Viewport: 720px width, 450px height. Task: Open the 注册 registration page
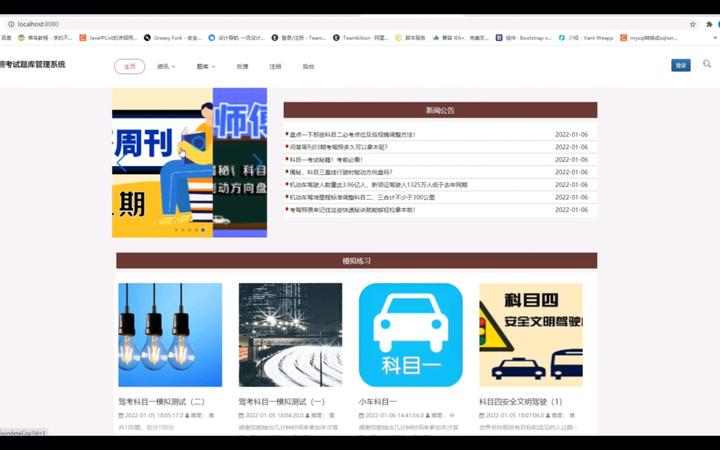tap(275, 67)
